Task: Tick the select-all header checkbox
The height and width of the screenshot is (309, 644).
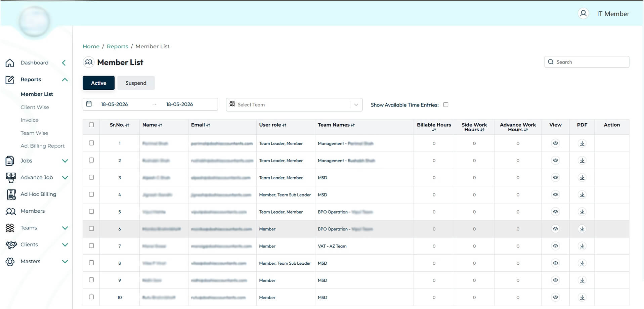Action: [91, 125]
